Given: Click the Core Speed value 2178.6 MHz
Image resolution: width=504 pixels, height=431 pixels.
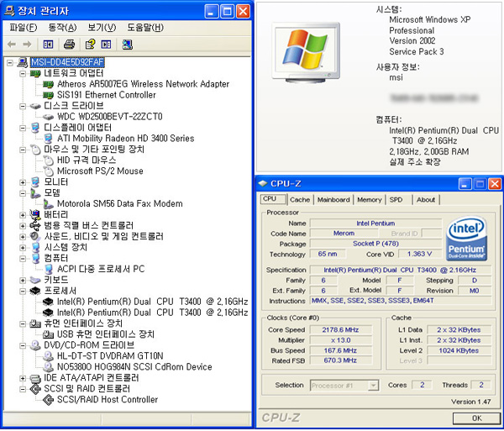Looking at the screenshot, I should [x=340, y=329].
